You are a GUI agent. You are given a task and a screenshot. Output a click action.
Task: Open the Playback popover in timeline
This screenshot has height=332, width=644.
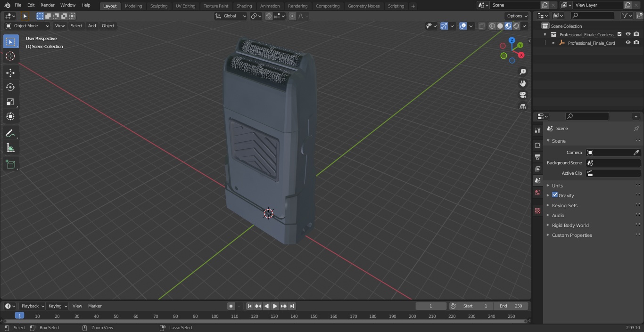click(32, 306)
